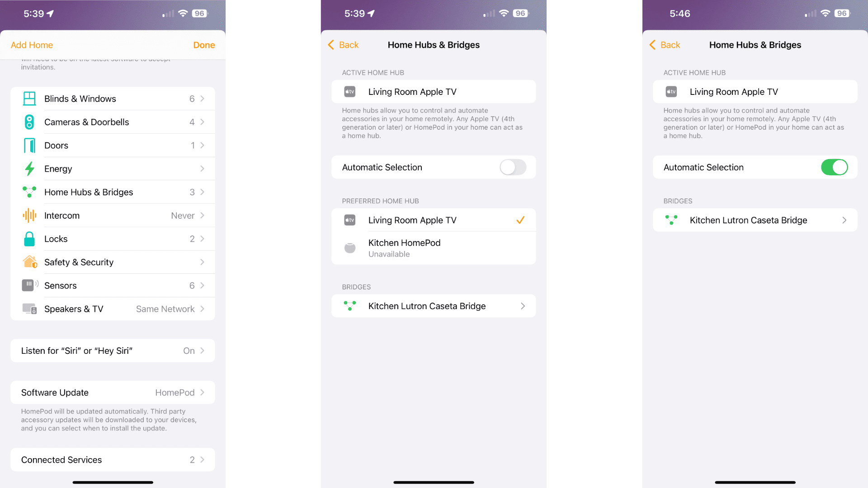Open Safety & Security category
868x488 pixels.
(113, 262)
